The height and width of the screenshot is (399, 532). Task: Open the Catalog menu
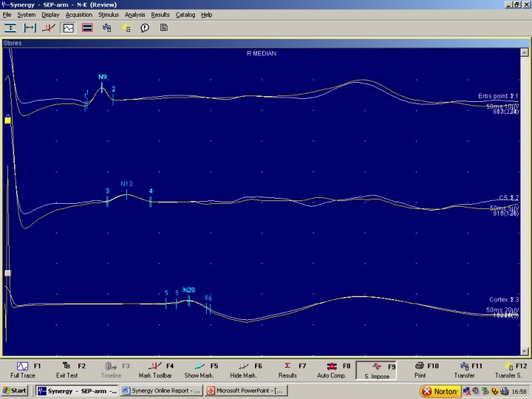[x=185, y=15]
